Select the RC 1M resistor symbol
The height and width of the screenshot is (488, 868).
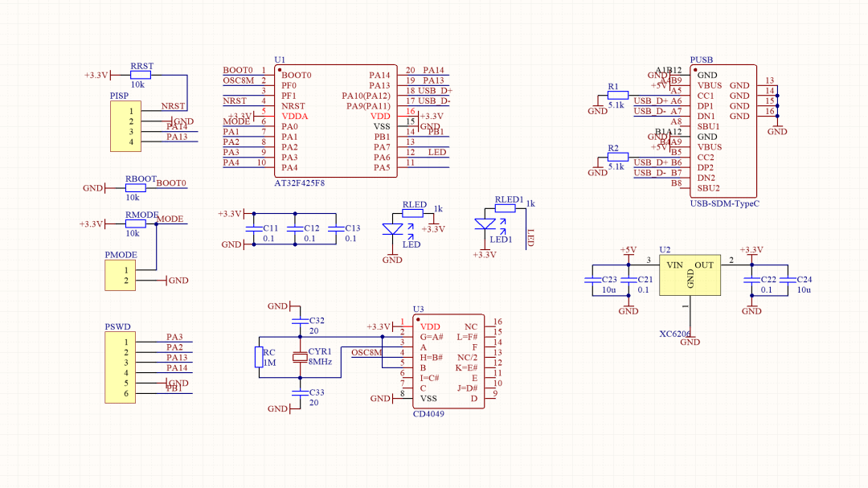pos(259,357)
